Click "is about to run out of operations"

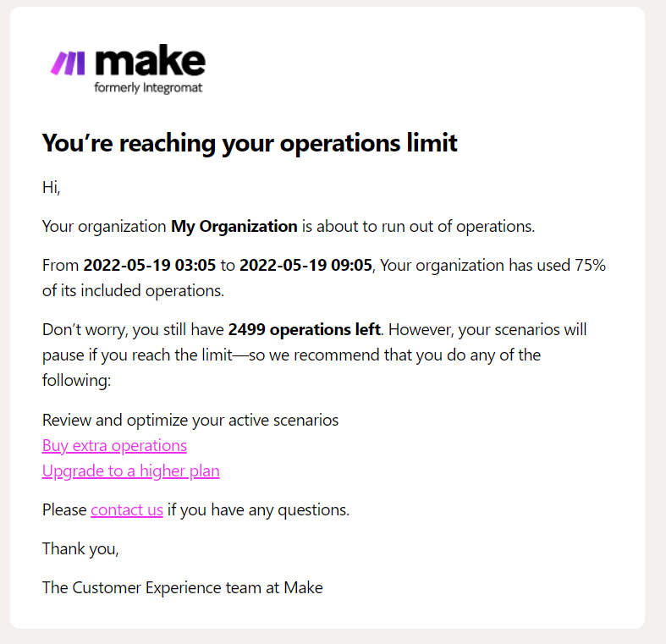point(418,227)
